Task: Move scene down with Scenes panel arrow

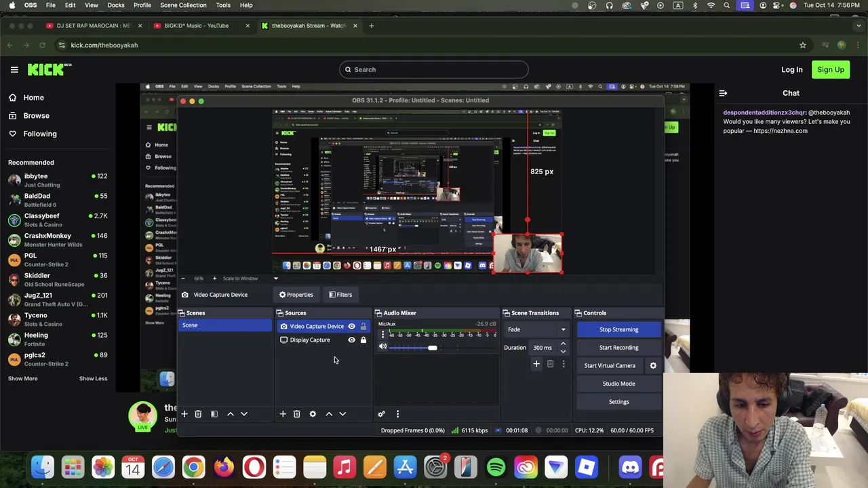Action: [244, 414]
